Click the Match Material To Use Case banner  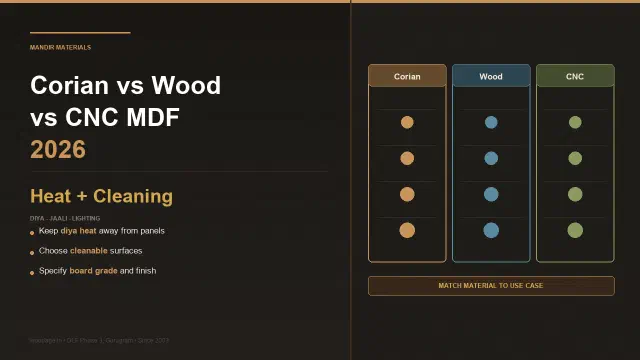point(491,286)
